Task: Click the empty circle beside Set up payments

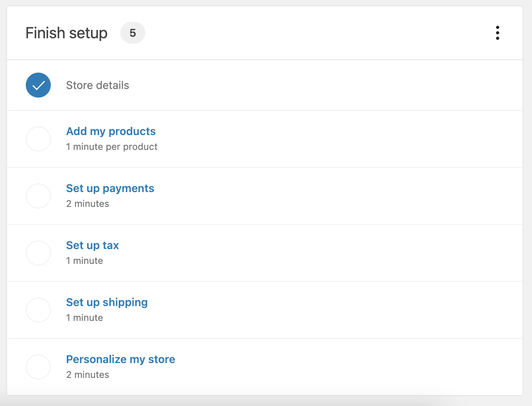Action: [38, 196]
